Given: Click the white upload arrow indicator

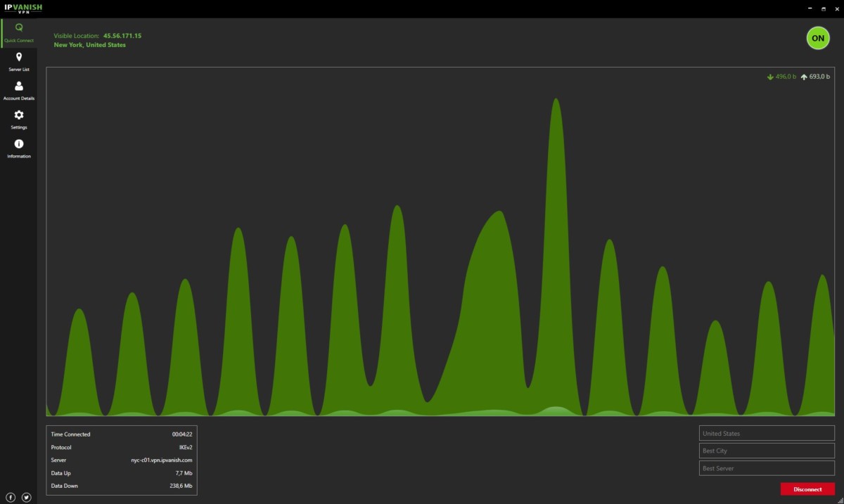Looking at the screenshot, I should (x=804, y=77).
